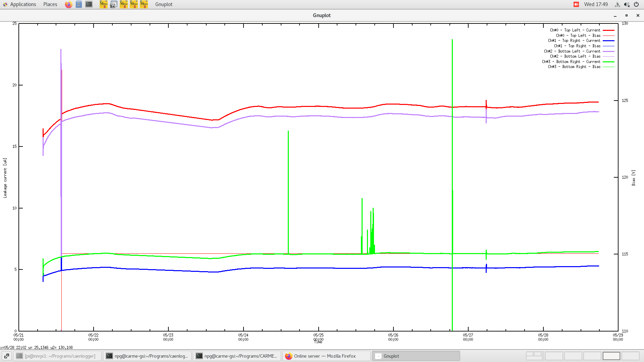Open the red AnyDesk tray icon
Image resolution: width=644 pixels, height=362 pixels.
(576, 4)
